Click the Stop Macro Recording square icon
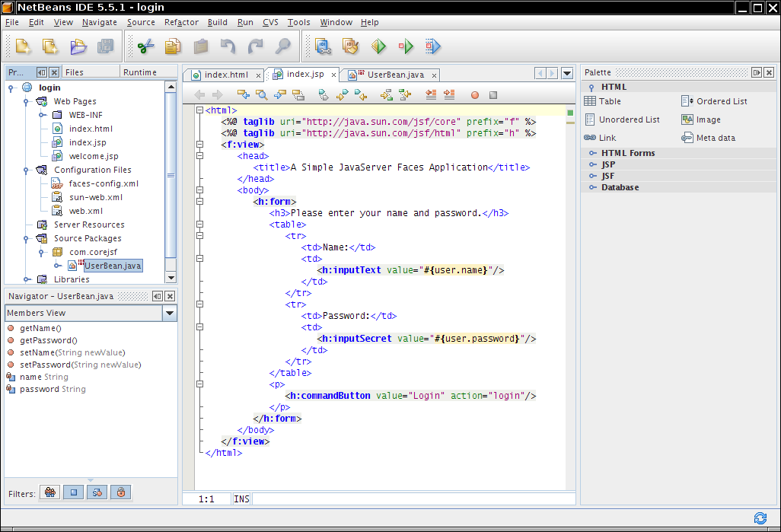Viewport: 781px width, 532px height. pyautogui.click(x=493, y=95)
